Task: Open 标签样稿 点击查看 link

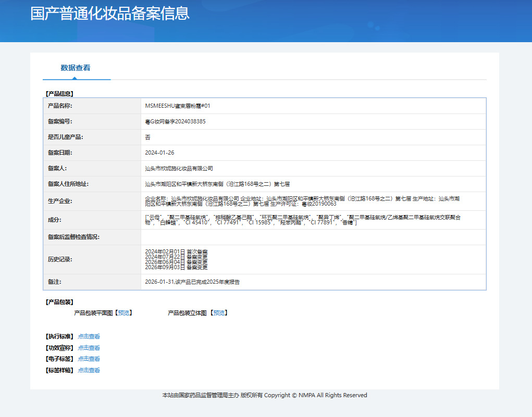Action: pyautogui.click(x=89, y=370)
